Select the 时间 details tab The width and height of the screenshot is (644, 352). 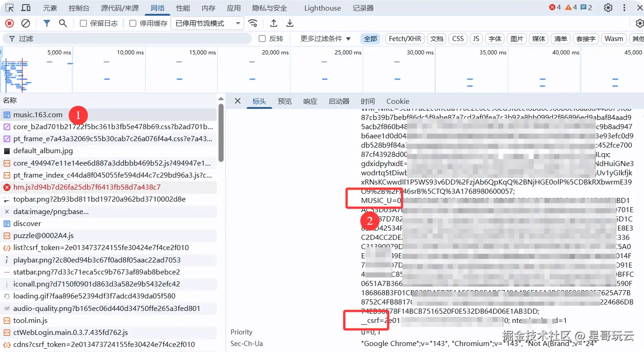click(x=368, y=101)
